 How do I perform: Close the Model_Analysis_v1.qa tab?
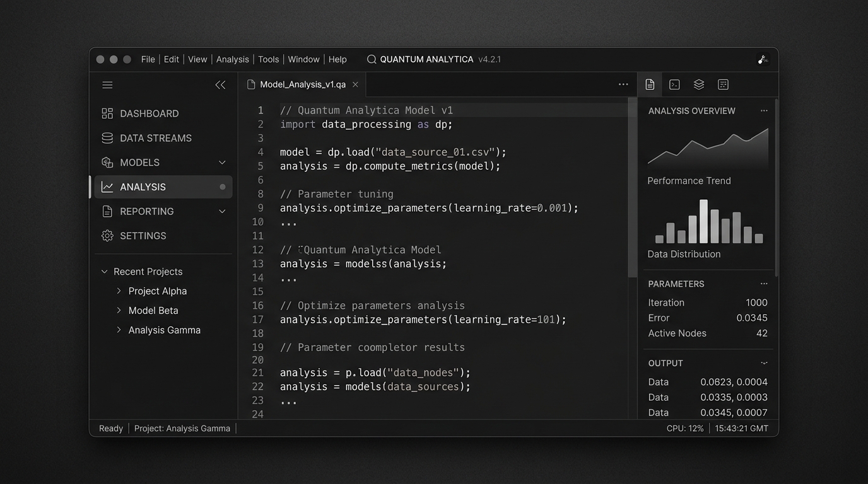[355, 84]
